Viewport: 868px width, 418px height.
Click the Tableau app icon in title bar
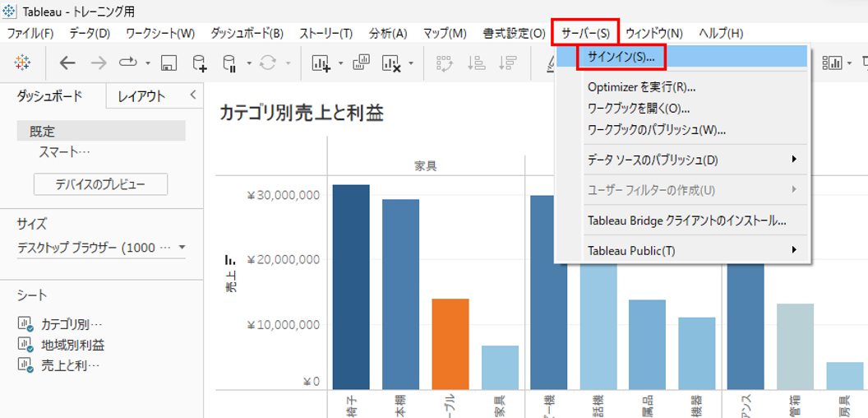pyautogui.click(x=10, y=11)
